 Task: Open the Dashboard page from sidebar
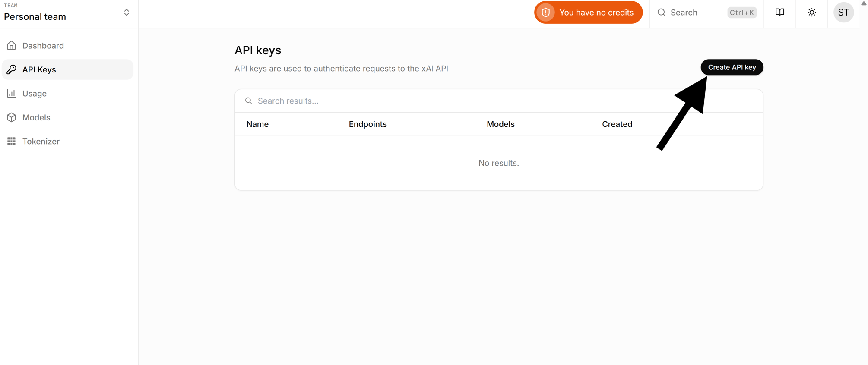point(68,46)
